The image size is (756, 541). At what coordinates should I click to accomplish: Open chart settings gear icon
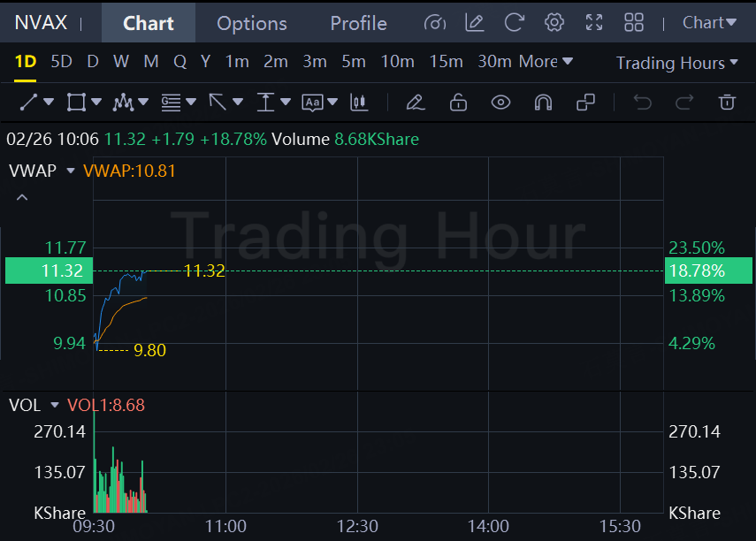click(x=554, y=23)
